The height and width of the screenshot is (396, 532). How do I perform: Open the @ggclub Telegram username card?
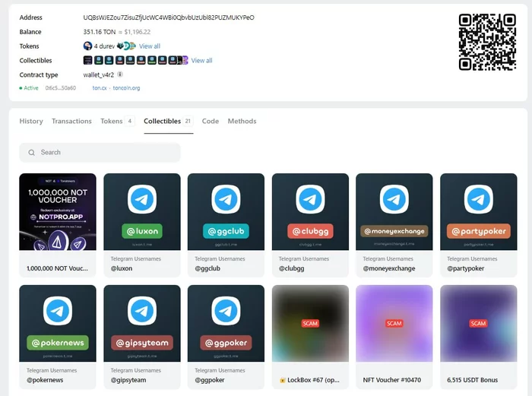coord(226,225)
